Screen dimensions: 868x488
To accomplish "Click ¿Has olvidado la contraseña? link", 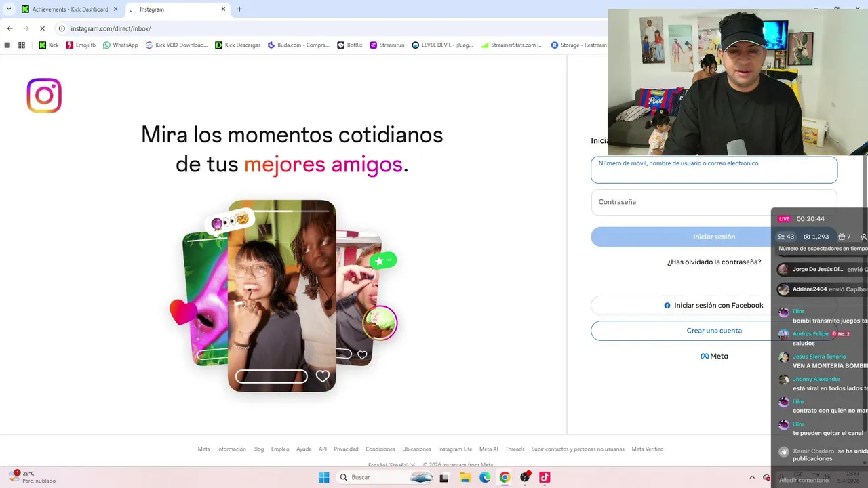I will [714, 262].
